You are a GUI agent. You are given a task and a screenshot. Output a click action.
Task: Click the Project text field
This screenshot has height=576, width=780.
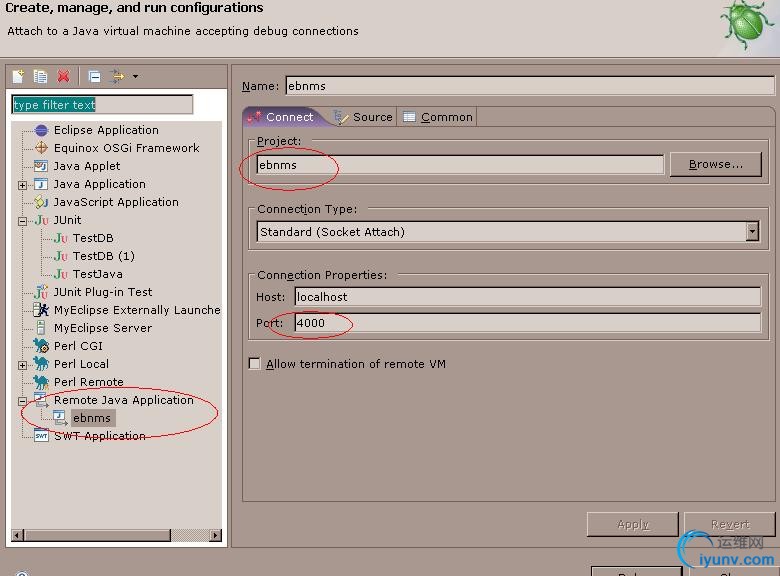tap(460, 165)
